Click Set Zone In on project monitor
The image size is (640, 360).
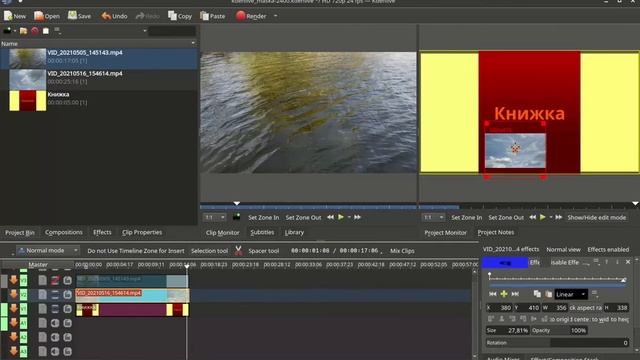(x=467, y=218)
